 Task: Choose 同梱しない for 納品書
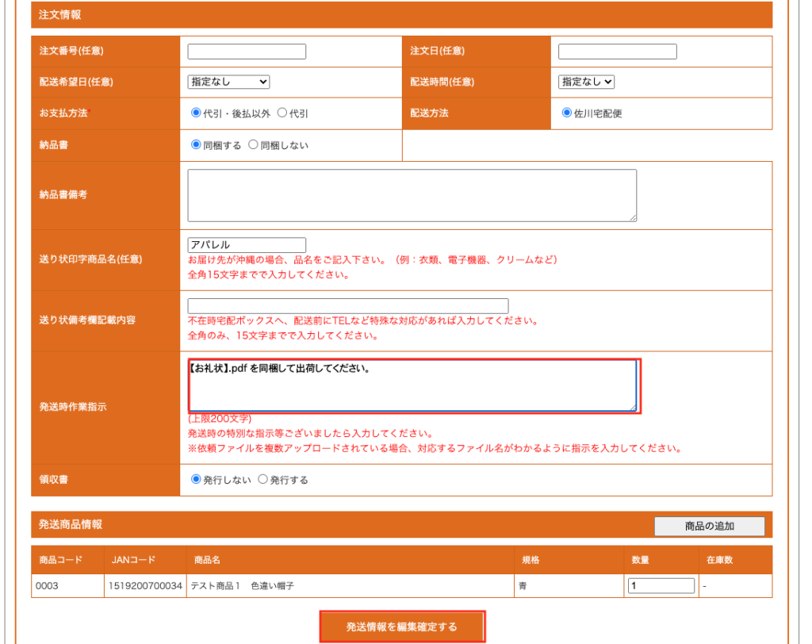coord(254,145)
